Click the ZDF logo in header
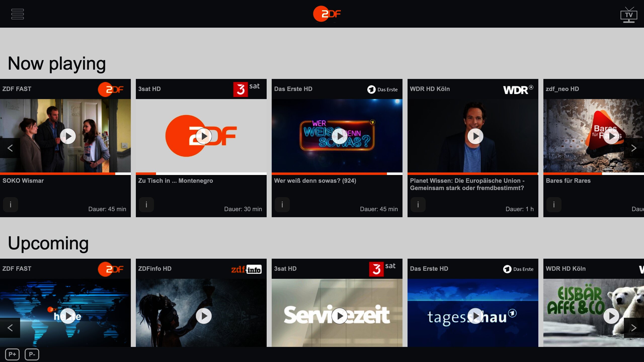The height and width of the screenshot is (362, 644). pos(327,14)
